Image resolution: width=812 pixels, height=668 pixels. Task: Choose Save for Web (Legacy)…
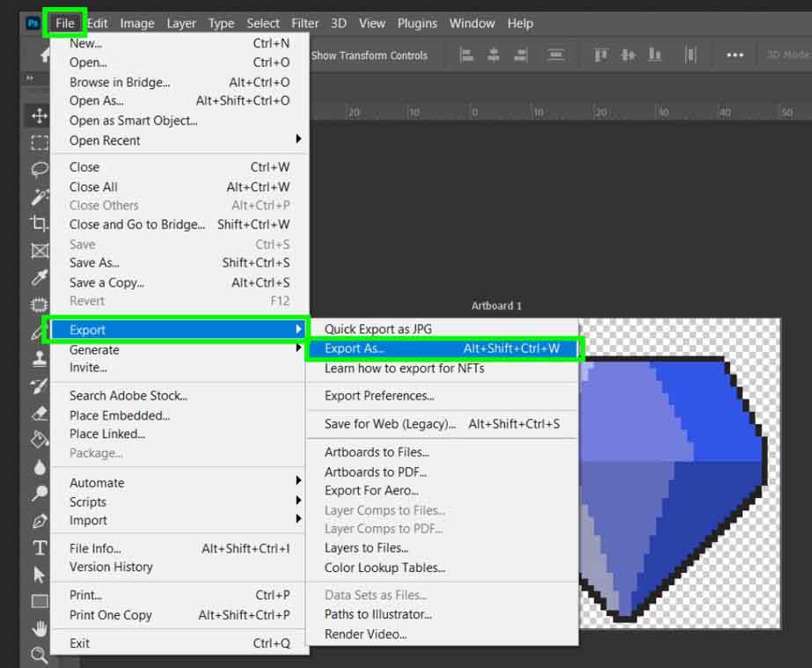443,424
